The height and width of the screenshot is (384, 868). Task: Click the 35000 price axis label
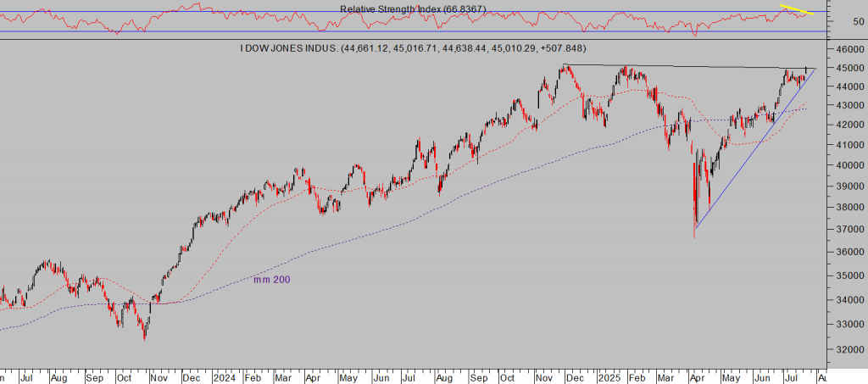849,275
